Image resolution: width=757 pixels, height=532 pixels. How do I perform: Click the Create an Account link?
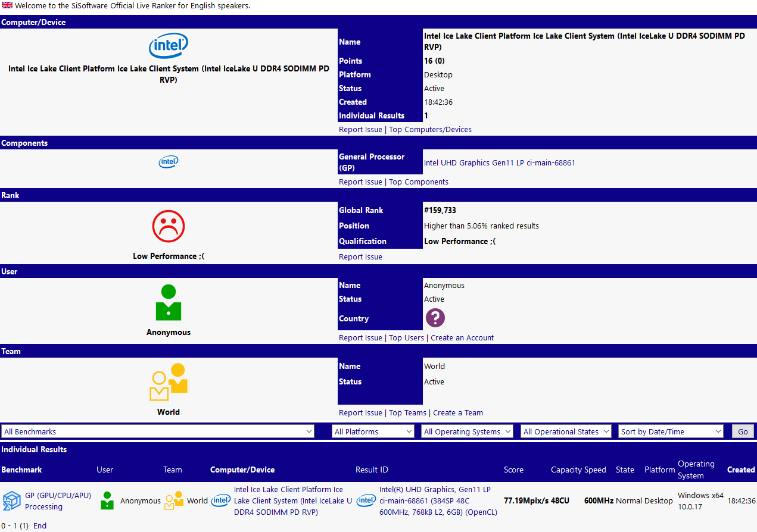[x=462, y=338]
